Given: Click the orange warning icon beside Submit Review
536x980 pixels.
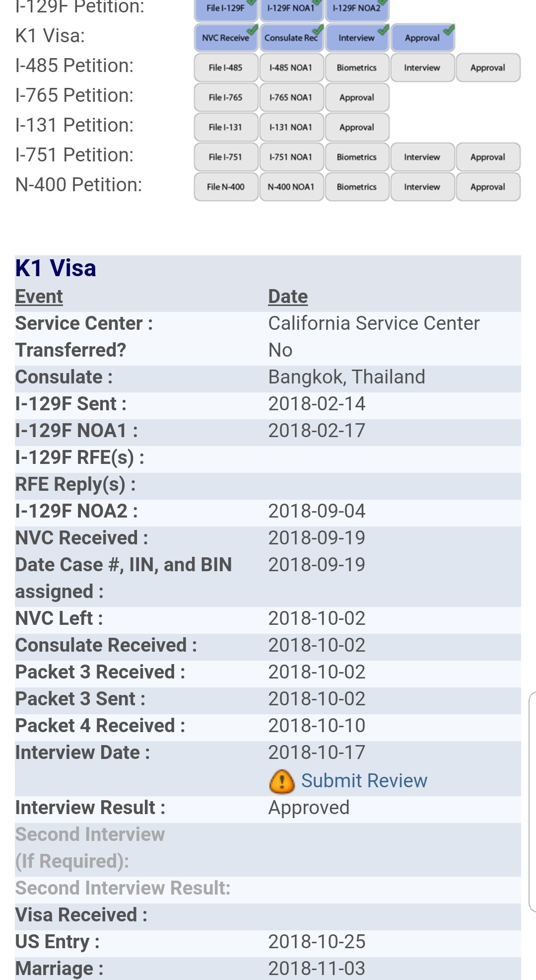Looking at the screenshot, I should [x=282, y=781].
